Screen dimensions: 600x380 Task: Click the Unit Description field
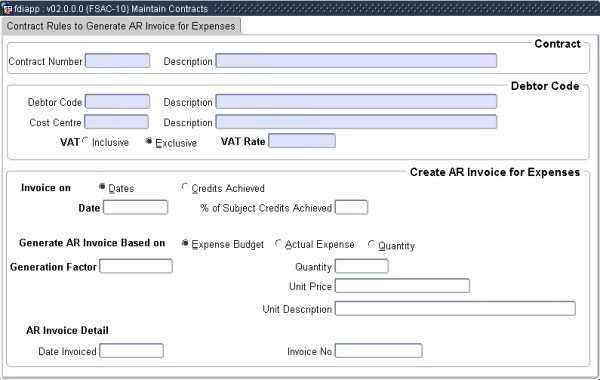(x=455, y=308)
